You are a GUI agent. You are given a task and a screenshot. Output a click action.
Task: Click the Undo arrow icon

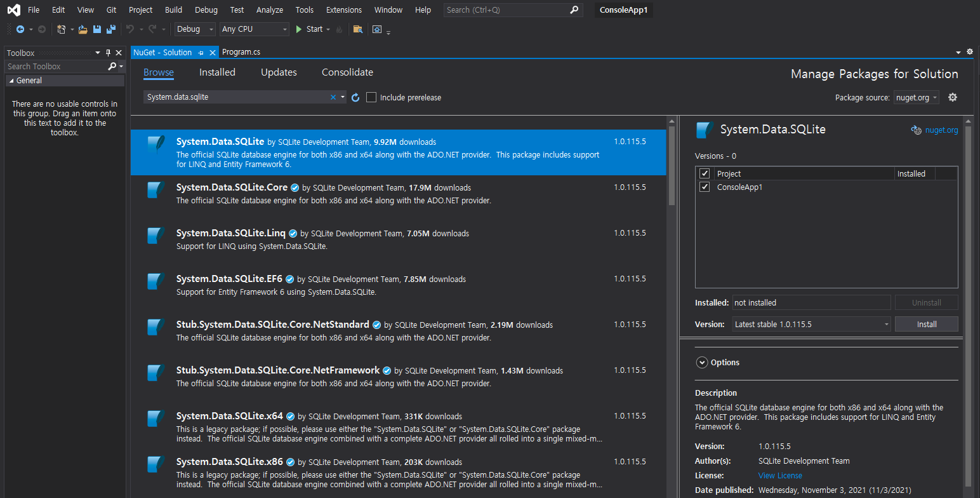pyautogui.click(x=129, y=29)
